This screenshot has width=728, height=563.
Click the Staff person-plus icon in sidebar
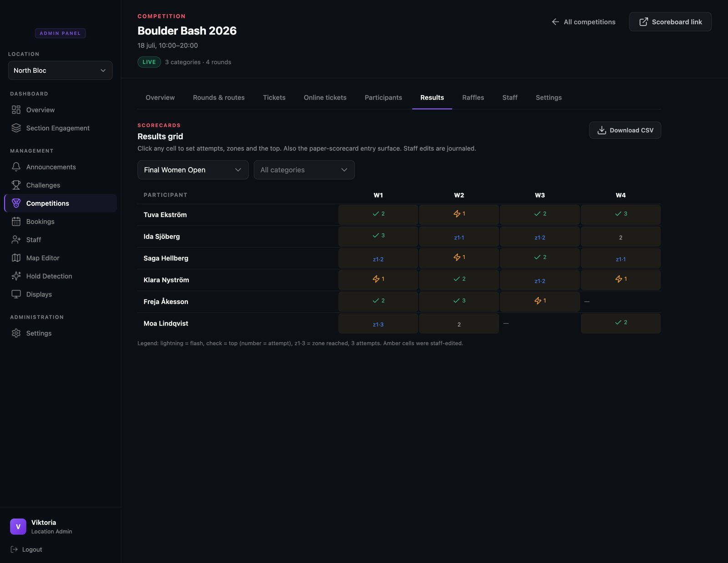(16, 240)
